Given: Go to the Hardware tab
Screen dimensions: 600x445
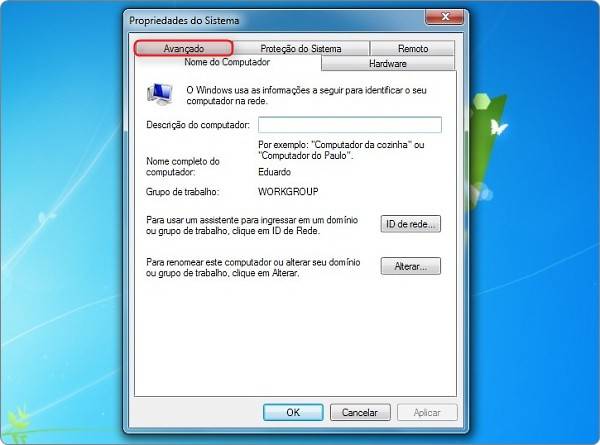Looking at the screenshot, I should 388,64.
